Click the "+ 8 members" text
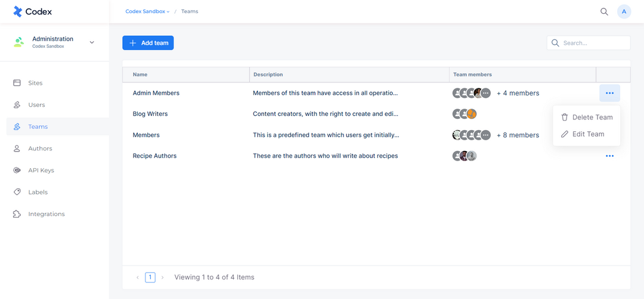Viewport: 644px width, 299px height. [x=518, y=135]
